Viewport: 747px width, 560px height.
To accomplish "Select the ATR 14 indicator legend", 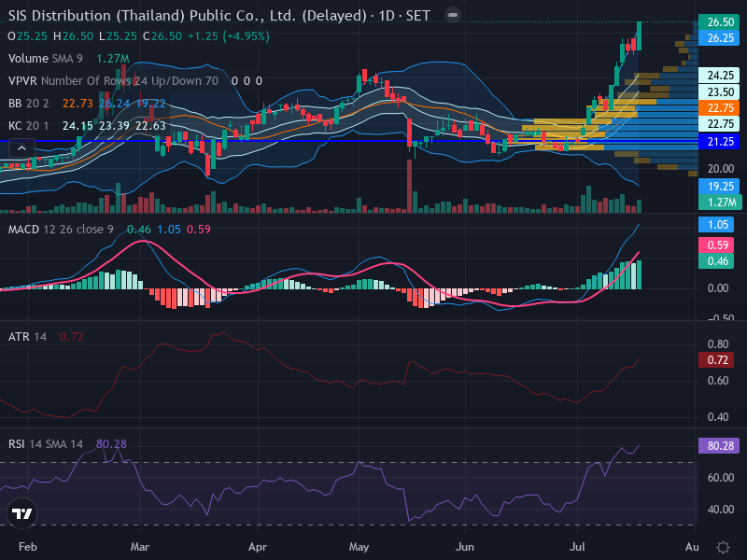I will coord(28,337).
